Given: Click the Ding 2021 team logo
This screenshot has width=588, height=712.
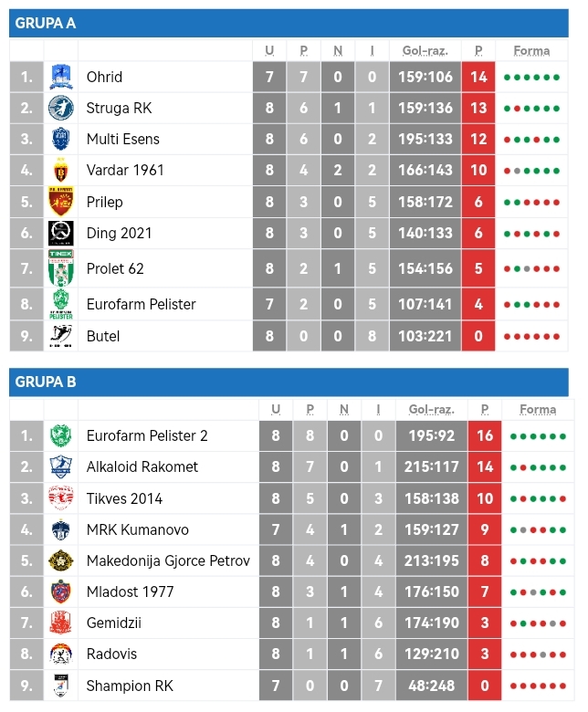Looking at the screenshot, I should [60, 233].
